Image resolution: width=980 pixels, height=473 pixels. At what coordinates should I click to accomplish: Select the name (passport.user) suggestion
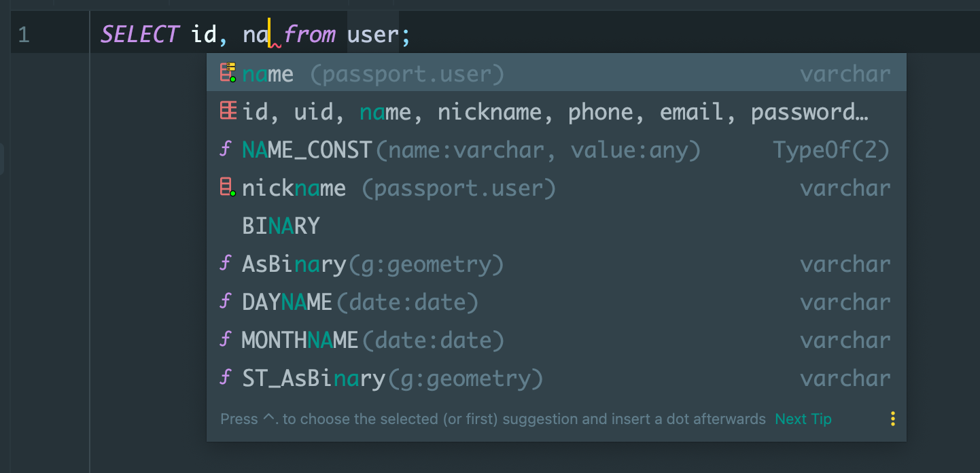click(x=557, y=73)
